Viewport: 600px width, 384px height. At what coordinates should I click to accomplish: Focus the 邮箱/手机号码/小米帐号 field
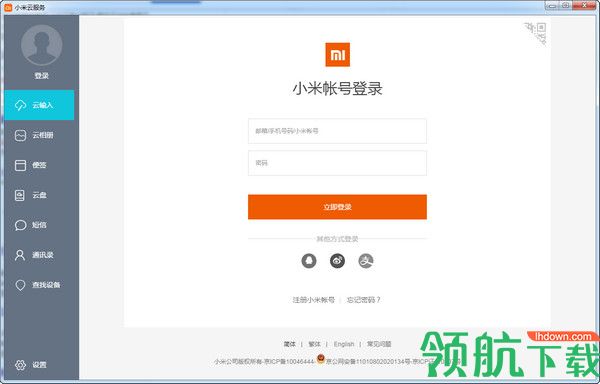tap(337, 131)
